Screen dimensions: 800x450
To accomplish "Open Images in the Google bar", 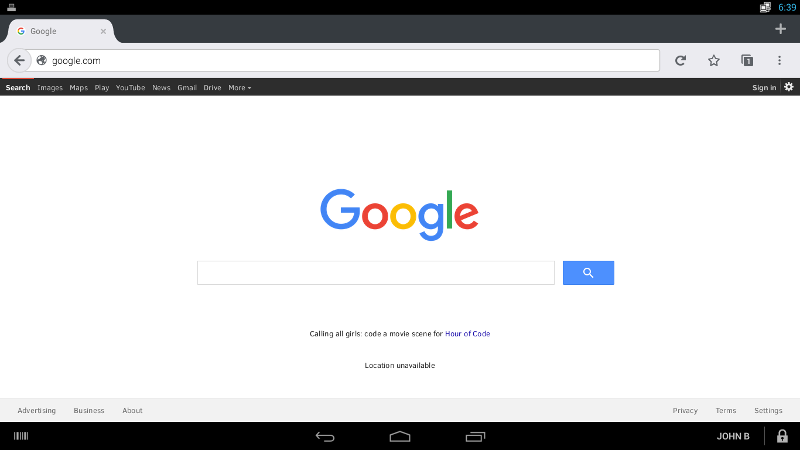I will (50, 88).
